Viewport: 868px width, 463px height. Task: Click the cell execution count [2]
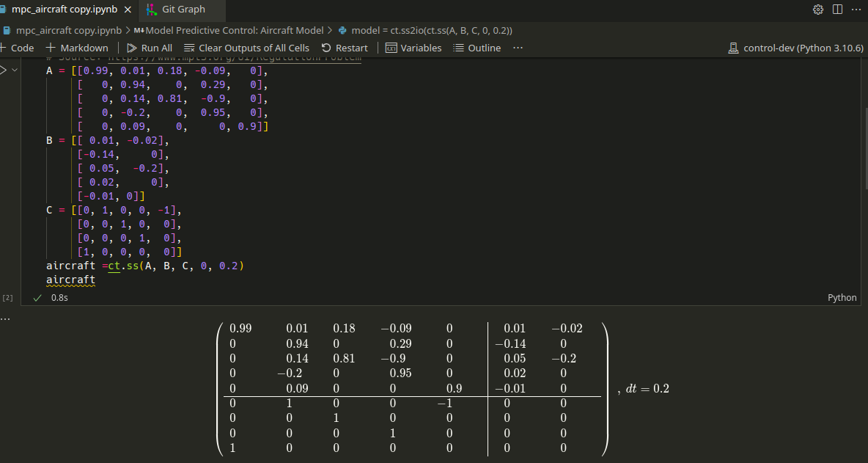(x=7, y=297)
